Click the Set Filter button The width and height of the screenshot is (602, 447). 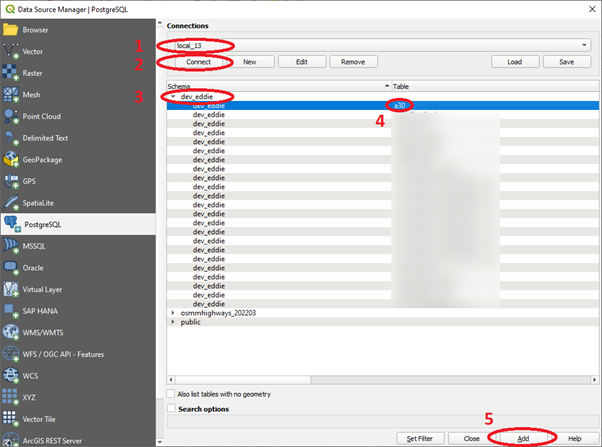pos(419,438)
